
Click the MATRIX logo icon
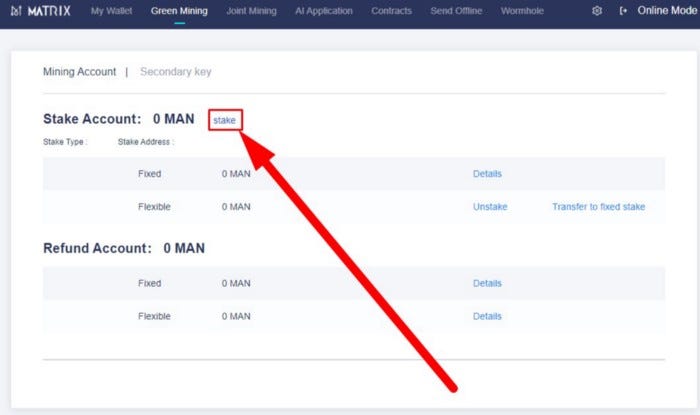coord(16,11)
